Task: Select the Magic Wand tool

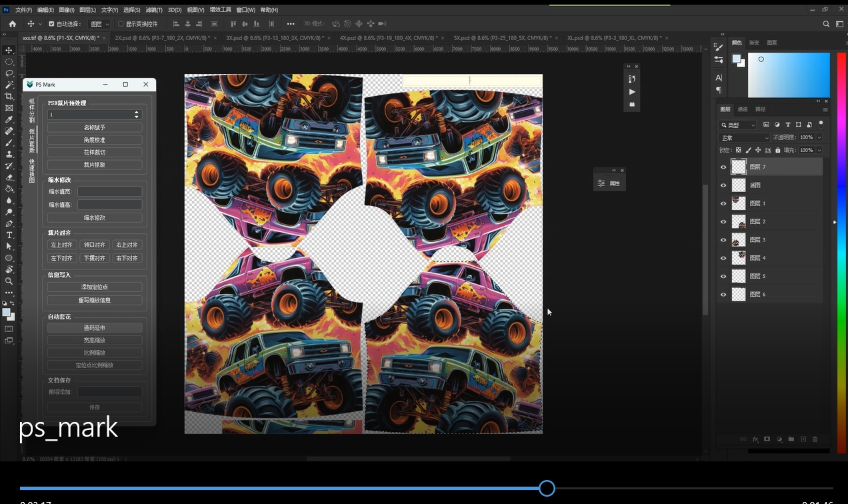Action: pos(9,85)
